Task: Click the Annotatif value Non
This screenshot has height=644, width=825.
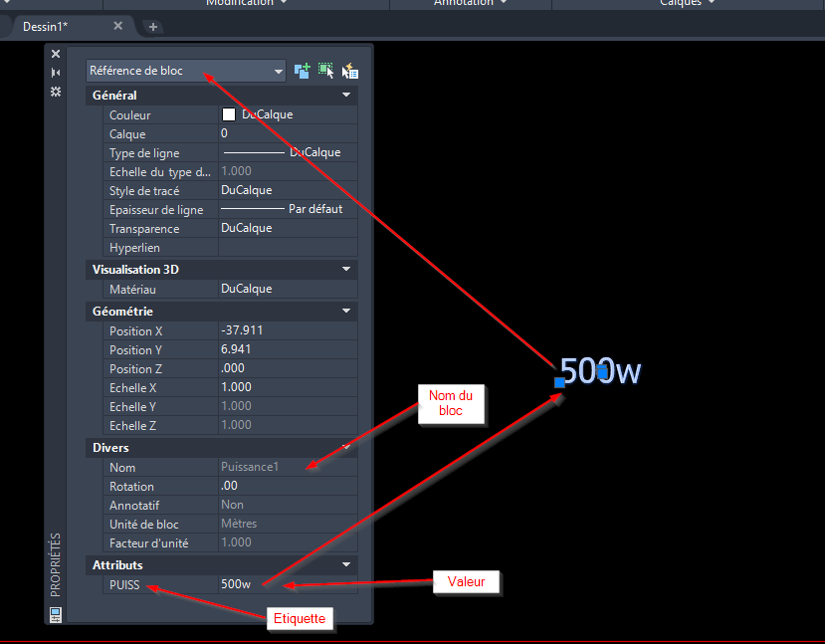Action: click(288, 505)
